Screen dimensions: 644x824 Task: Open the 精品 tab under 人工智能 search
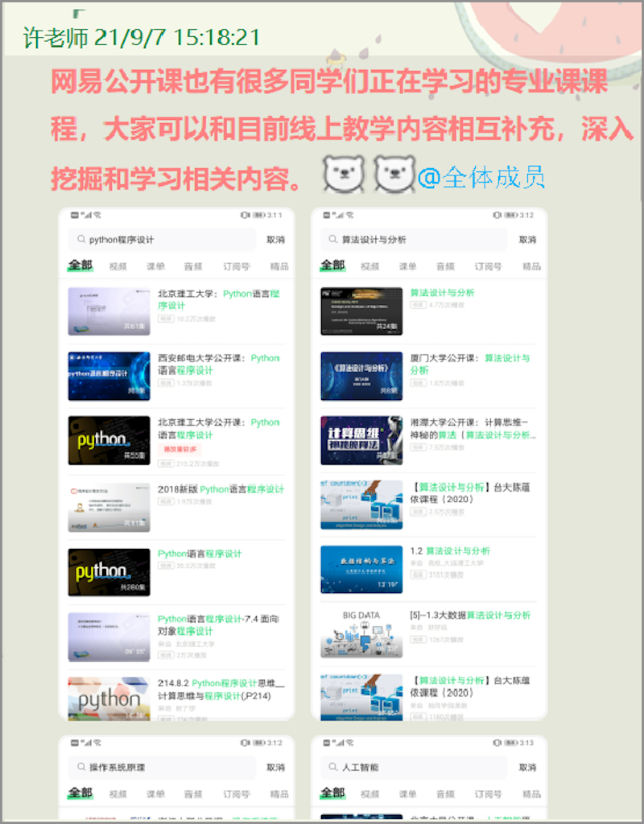pos(531,793)
